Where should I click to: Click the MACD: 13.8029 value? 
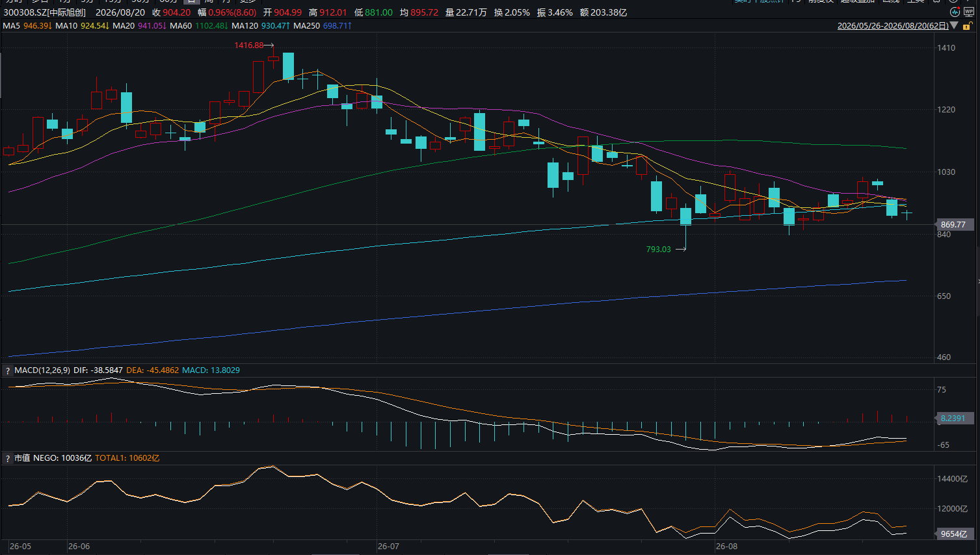click(211, 370)
